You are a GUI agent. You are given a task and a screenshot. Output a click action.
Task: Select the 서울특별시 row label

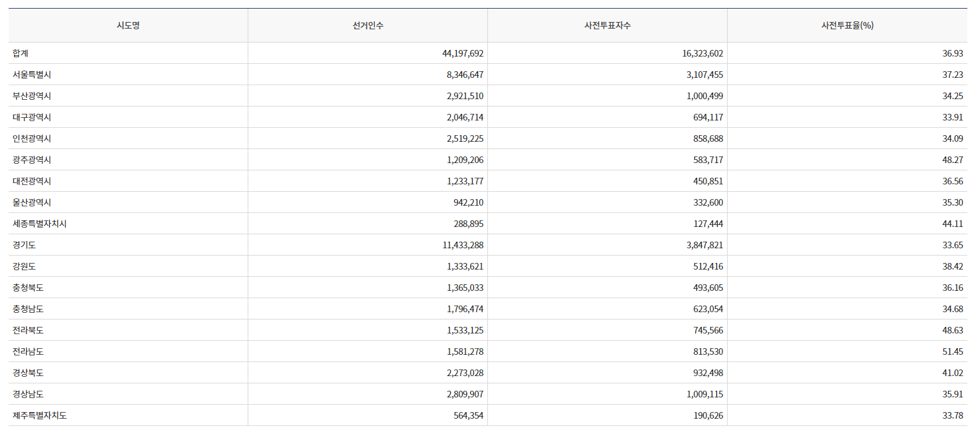click(x=31, y=75)
